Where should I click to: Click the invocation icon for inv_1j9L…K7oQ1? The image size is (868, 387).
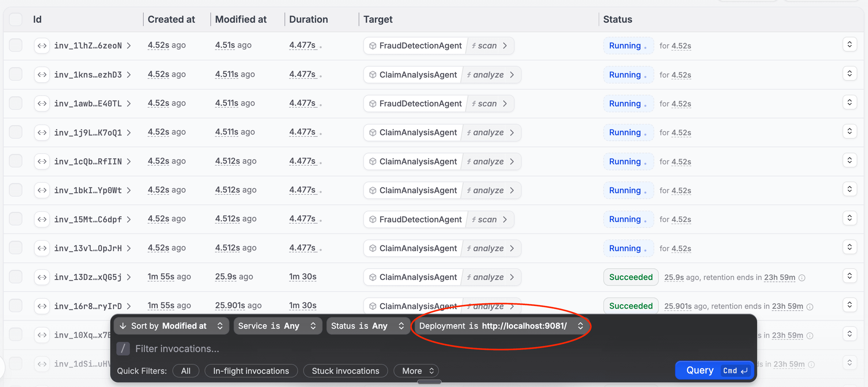(42, 132)
